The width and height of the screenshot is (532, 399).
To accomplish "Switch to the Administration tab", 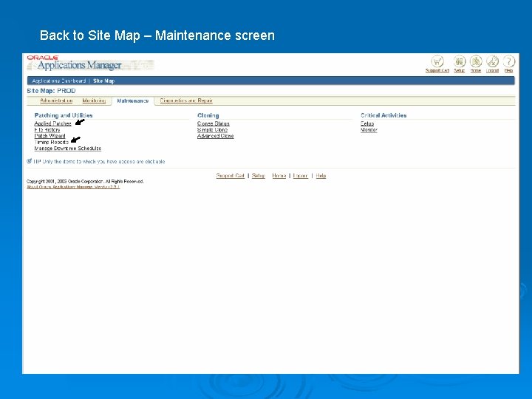I will pos(56,100).
